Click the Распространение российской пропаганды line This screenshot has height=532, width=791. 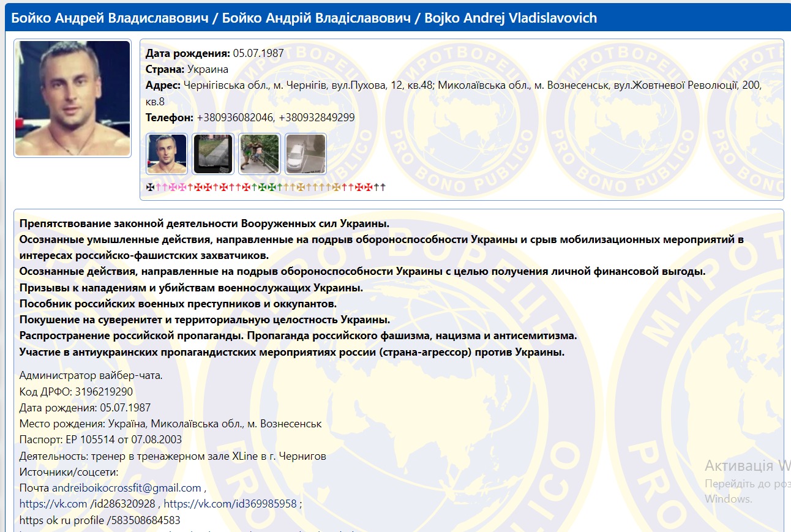(298, 336)
